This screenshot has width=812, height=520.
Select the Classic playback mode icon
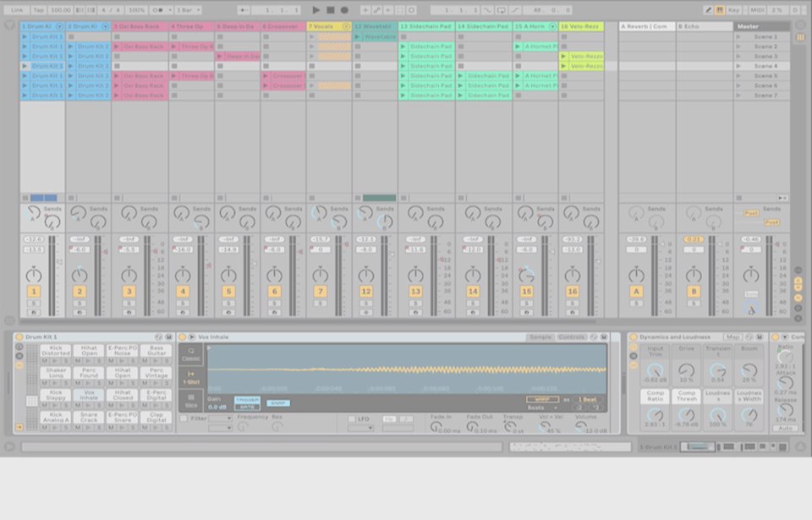click(191, 353)
